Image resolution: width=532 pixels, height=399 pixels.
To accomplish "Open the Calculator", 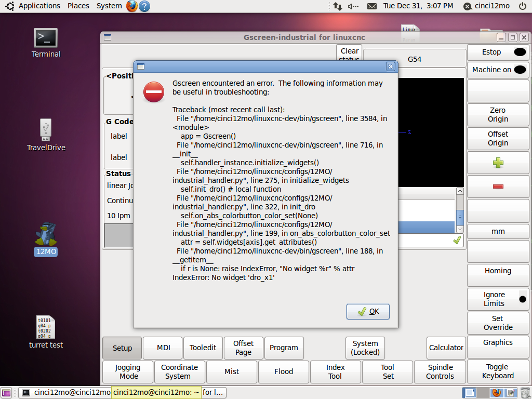I will click(x=446, y=348).
